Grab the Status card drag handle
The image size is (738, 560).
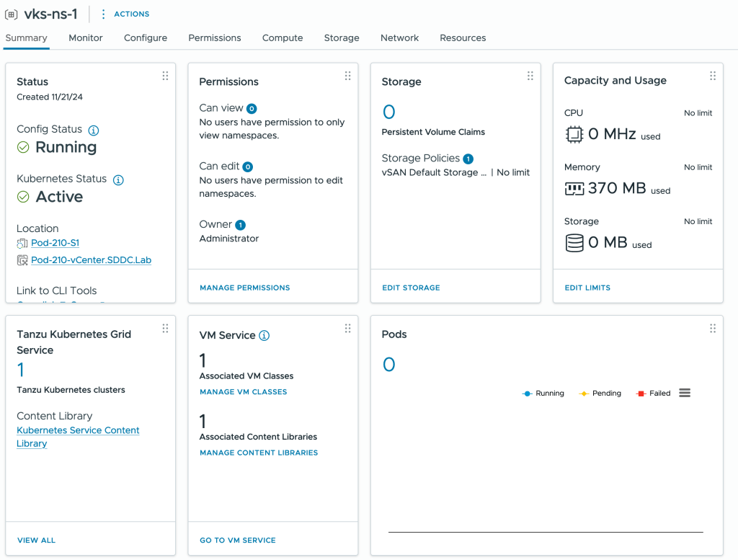pyautogui.click(x=165, y=76)
